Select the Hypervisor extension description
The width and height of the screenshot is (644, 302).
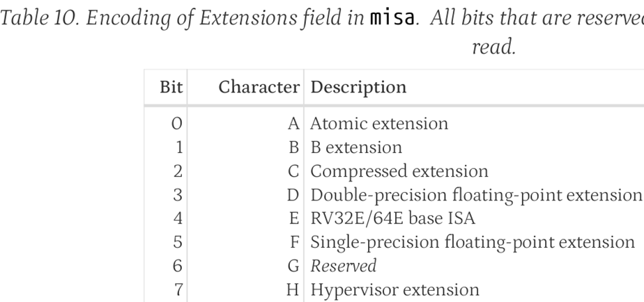point(394,289)
